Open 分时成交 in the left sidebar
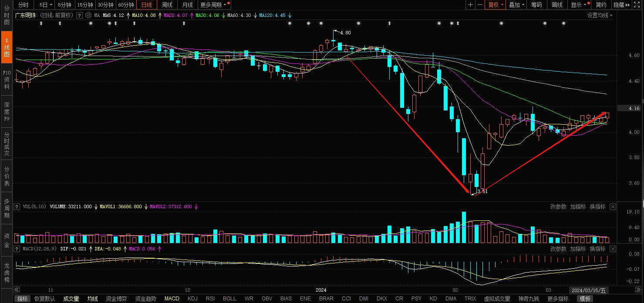The width and height of the screenshot is (644, 303). (7, 144)
